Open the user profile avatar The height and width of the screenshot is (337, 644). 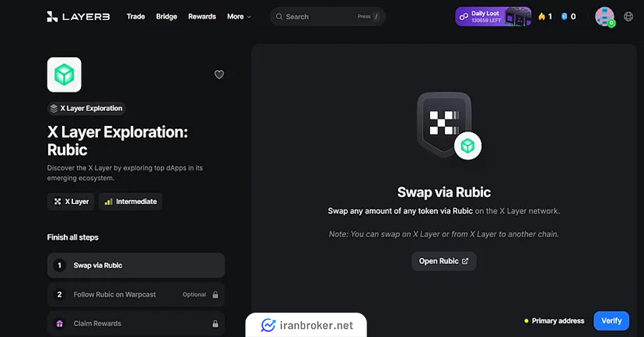605,17
